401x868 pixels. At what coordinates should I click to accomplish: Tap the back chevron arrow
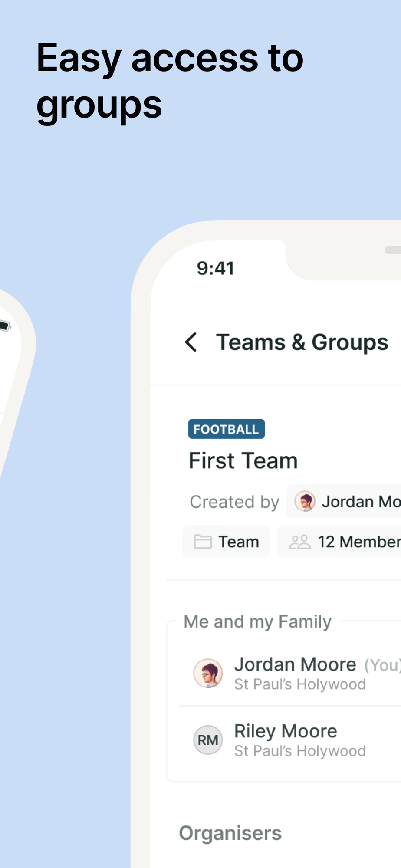(x=191, y=342)
